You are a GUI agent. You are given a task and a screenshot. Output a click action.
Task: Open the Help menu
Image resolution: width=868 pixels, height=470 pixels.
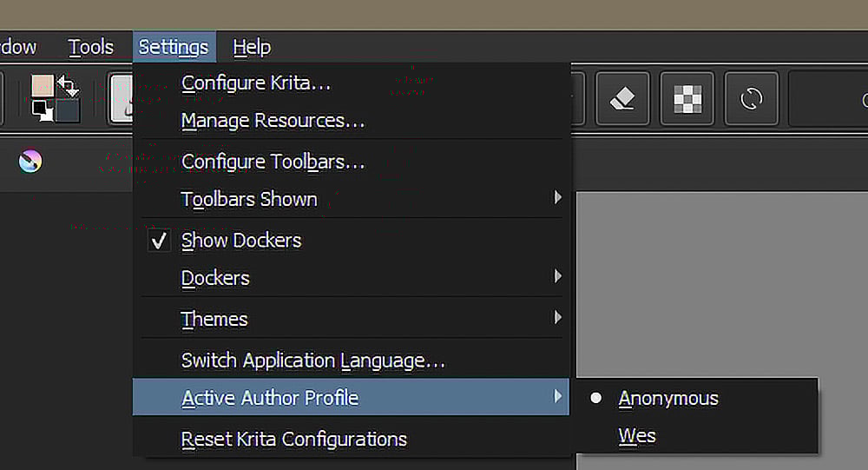(x=252, y=47)
